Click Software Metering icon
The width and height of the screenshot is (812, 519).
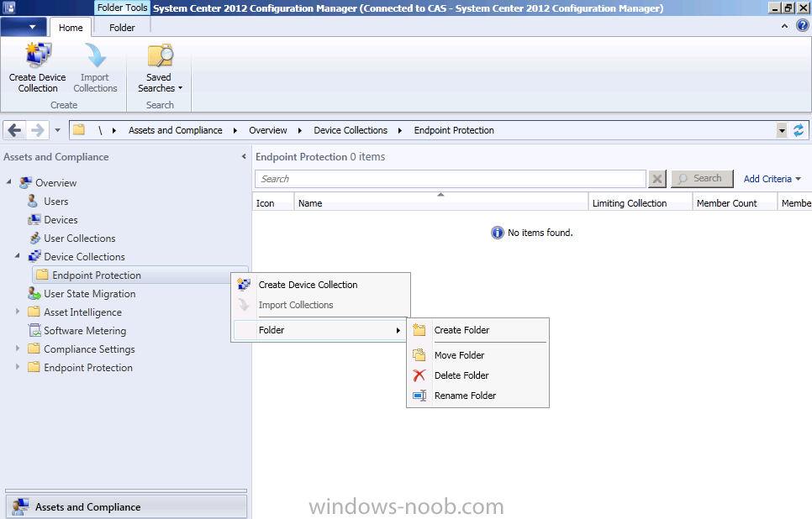click(x=34, y=331)
